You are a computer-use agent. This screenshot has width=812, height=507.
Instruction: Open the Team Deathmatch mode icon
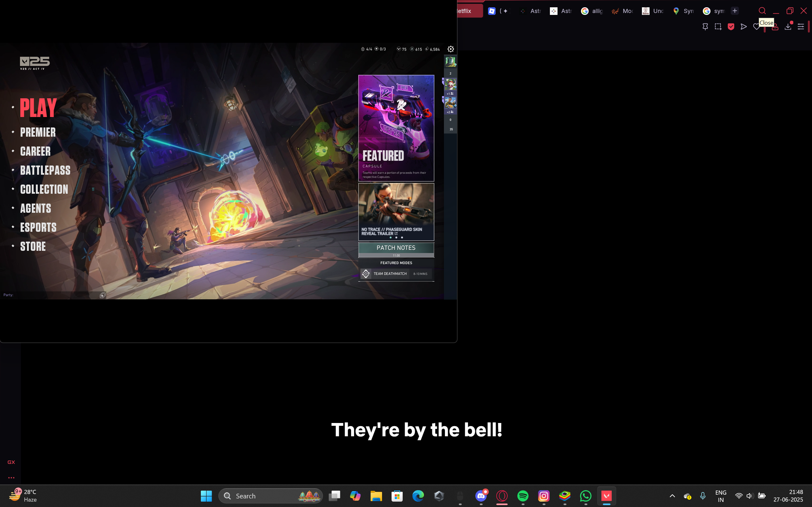coord(366,274)
